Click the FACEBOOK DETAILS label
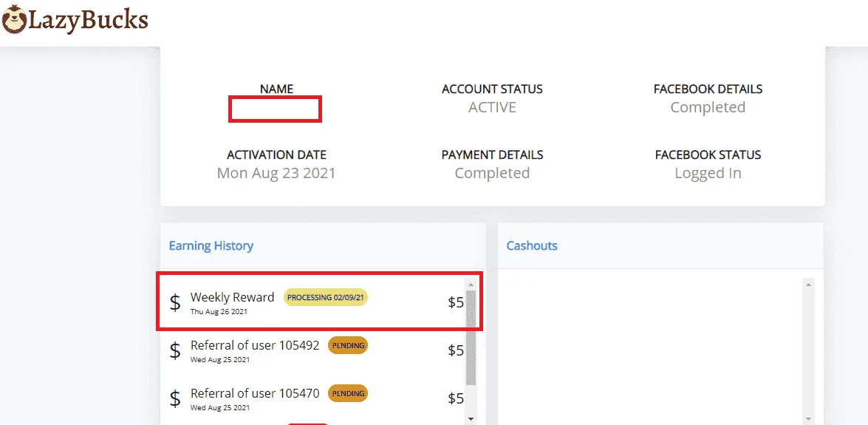 (x=708, y=89)
